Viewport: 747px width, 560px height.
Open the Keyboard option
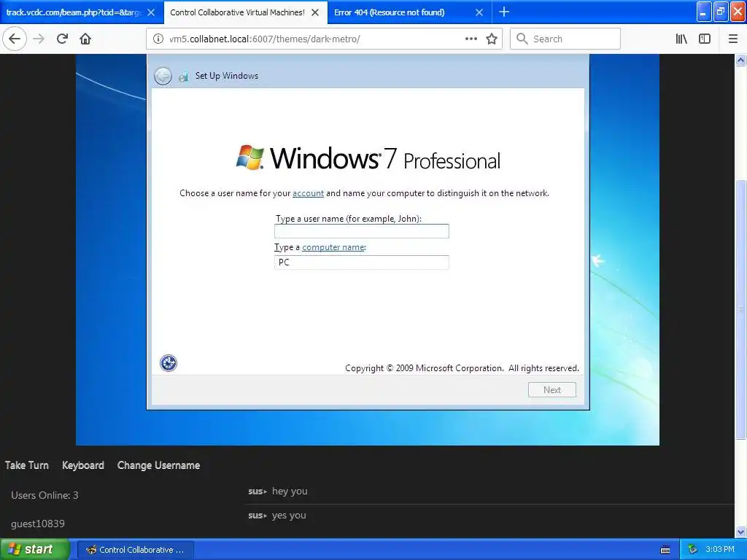[83, 465]
